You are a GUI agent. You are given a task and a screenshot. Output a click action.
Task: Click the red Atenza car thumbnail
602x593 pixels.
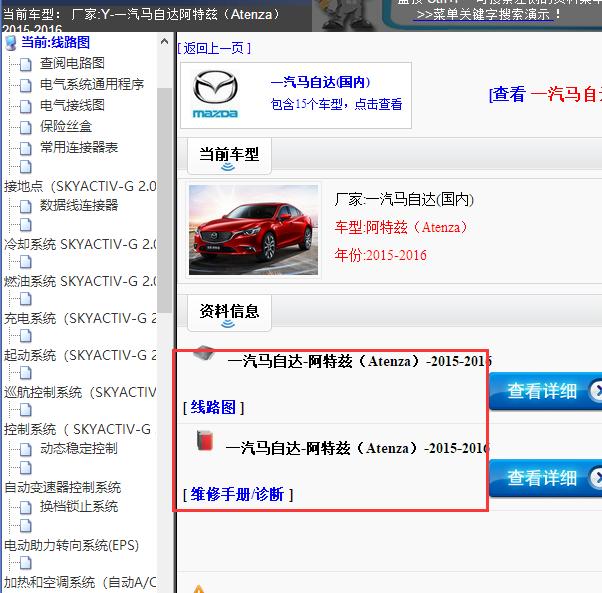point(253,230)
